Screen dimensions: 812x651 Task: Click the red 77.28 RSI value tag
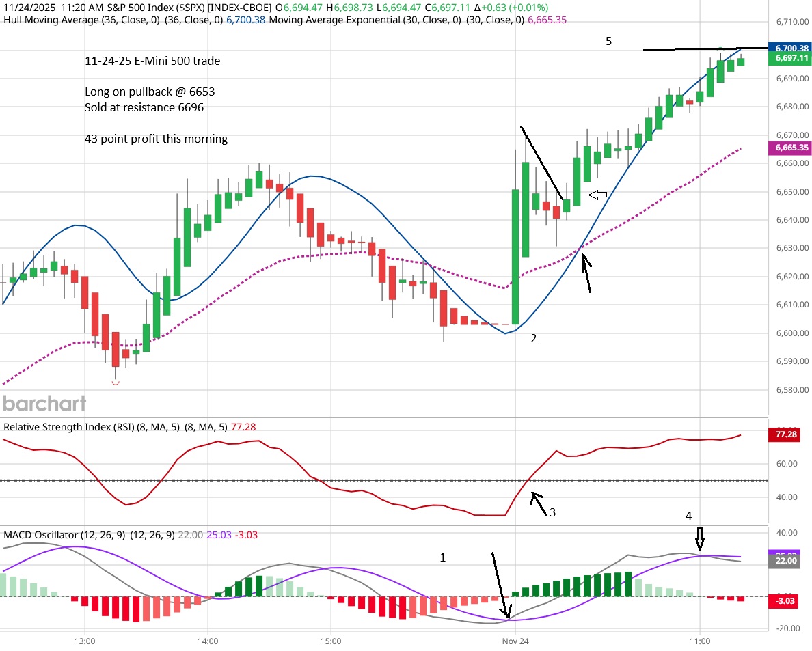pyautogui.click(x=789, y=434)
